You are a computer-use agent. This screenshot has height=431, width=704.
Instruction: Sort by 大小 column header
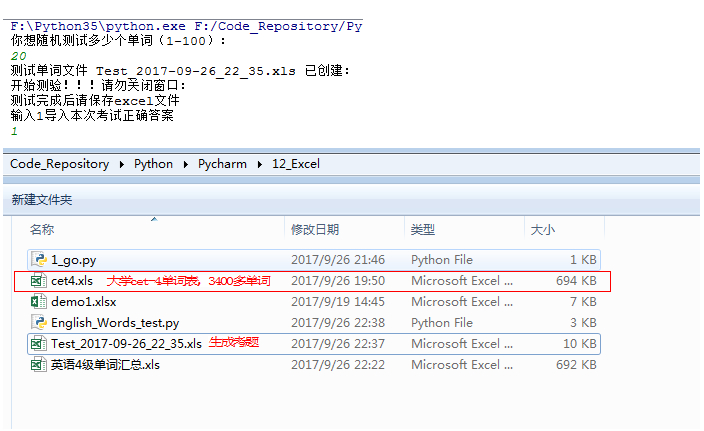click(x=543, y=229)
